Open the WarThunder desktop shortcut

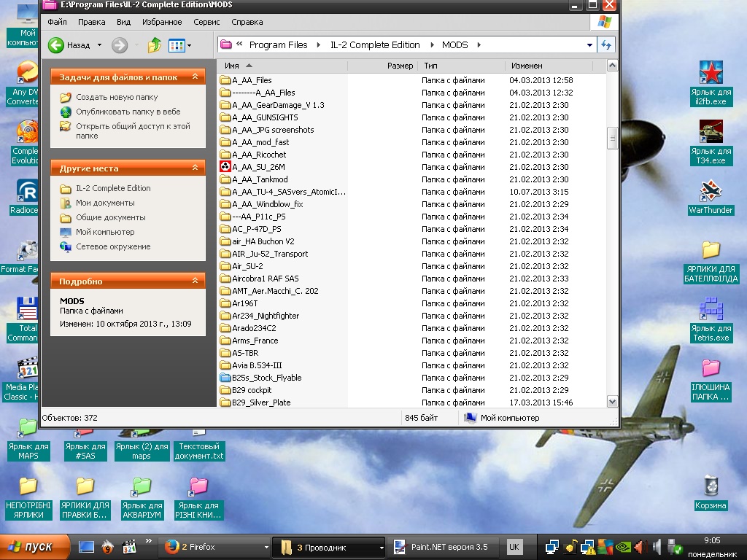[x=711, y=192]
